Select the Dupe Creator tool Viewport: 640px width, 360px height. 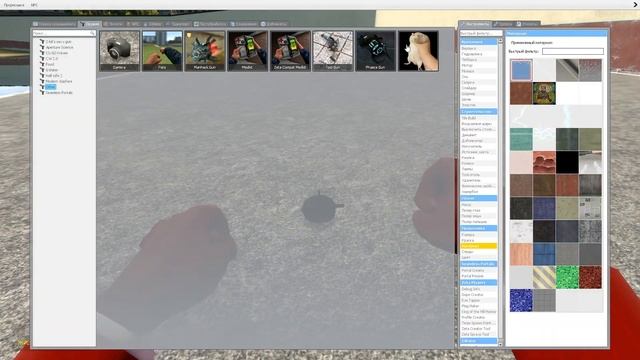click(x=478, y=294)
